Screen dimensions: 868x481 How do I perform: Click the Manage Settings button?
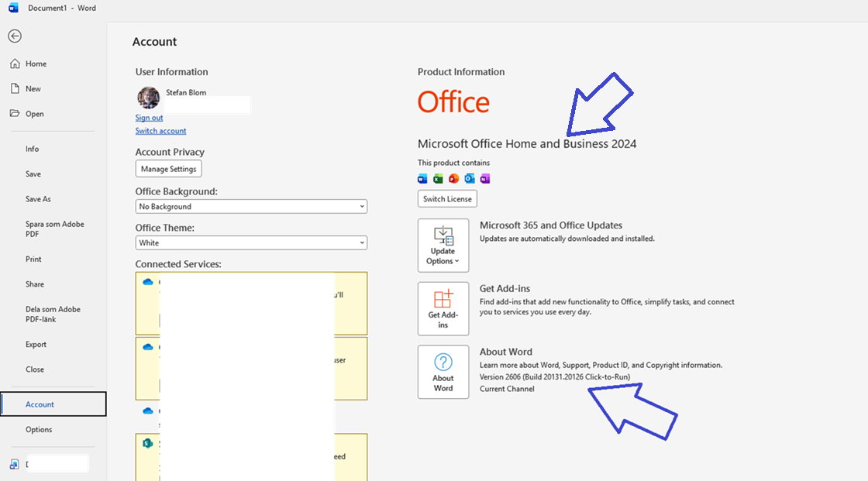click(x=169, y=169)
